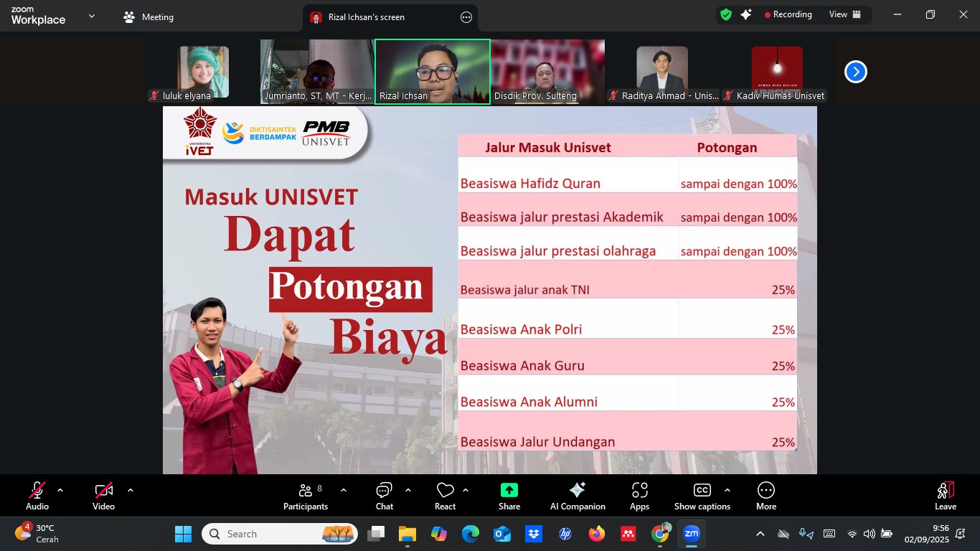
Task: Select Disdik Prov. Sulteng video thumbnail
Action: click(x=547, y=72)
